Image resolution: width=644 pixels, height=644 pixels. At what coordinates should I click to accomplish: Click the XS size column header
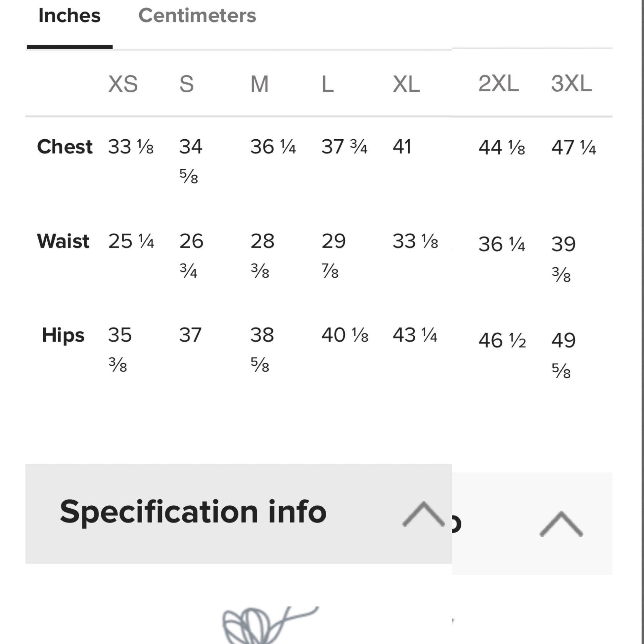(123, 84)
